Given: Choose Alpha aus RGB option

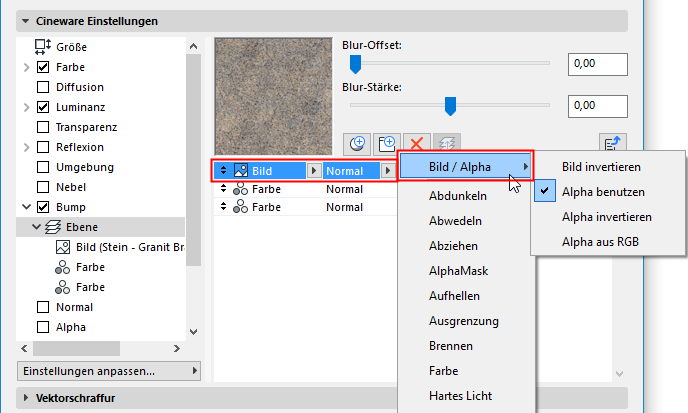Looking at the screenshot, I should click(600, 242).
